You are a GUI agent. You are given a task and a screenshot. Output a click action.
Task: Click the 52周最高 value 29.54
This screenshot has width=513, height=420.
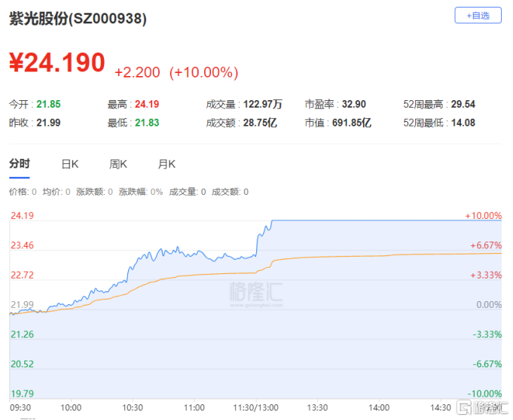[x=463, y=105]
